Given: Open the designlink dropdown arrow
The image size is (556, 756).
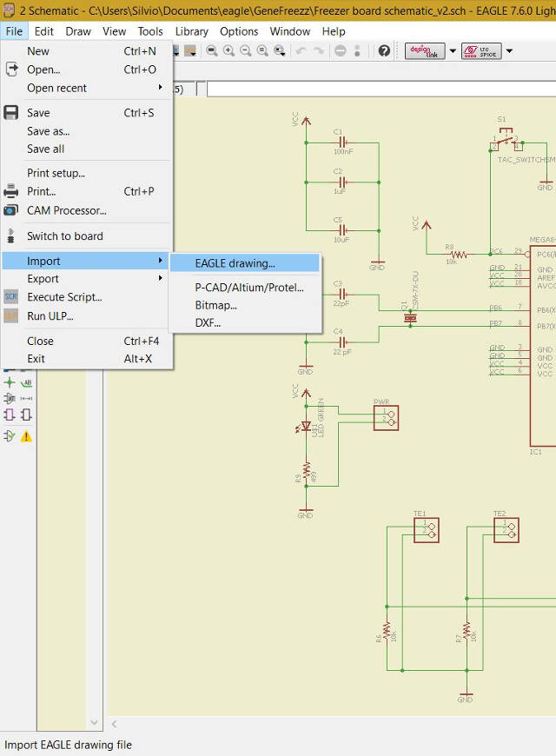Looking at the screenshot, I should pyautogui.click(x=453, y=51).
